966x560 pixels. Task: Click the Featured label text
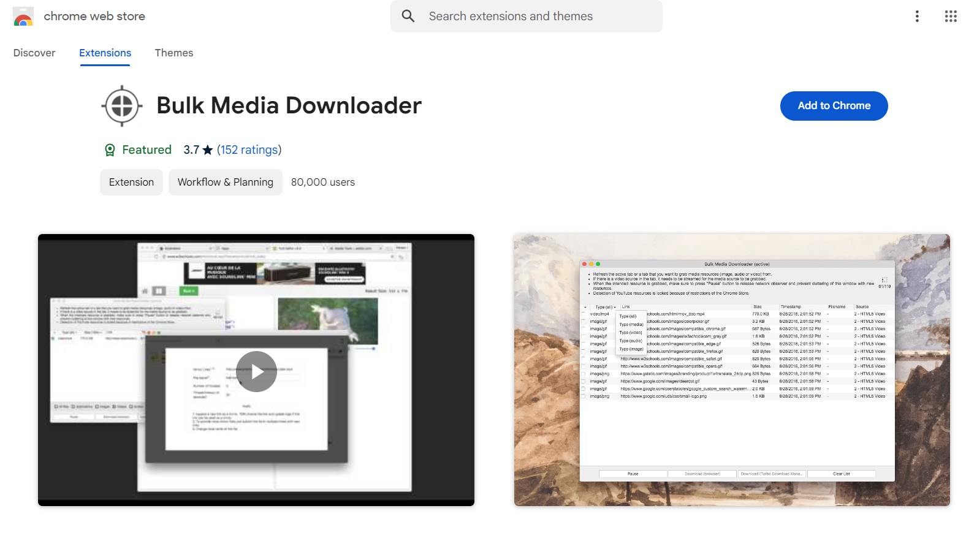click(x=146, y=150)
